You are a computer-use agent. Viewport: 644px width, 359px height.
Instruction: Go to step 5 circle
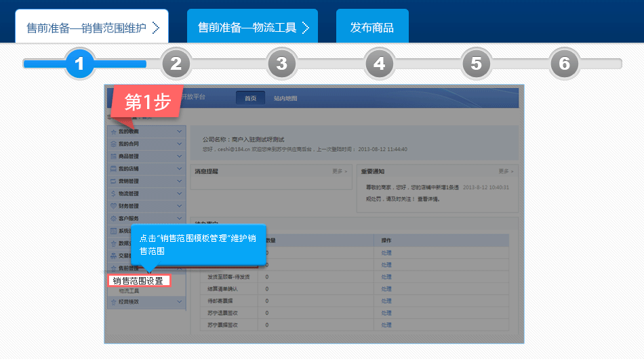(x=476, y=64)
